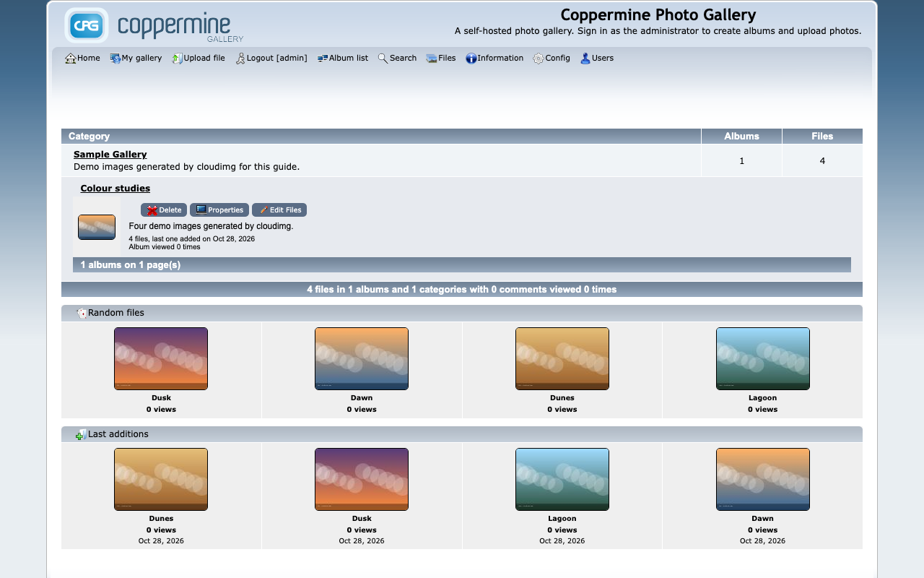Click the Albums count cell showing 1
The height and width of the screenshot is (578, 924).
[x=741, y=160]
